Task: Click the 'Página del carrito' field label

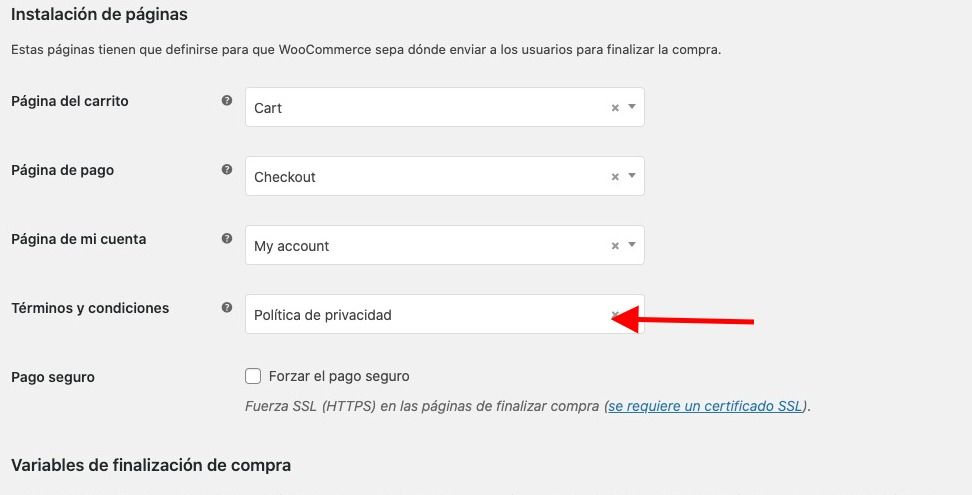Action: [x=70, y=101]
